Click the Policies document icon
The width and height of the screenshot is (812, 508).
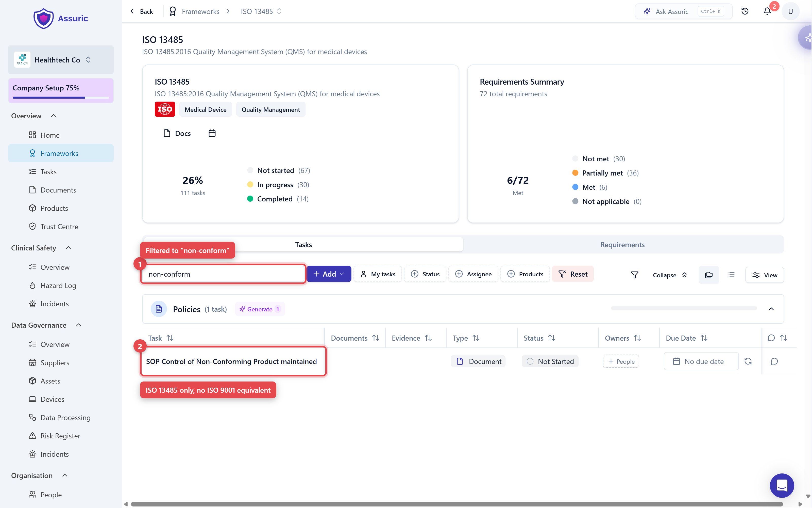(159, 309)
